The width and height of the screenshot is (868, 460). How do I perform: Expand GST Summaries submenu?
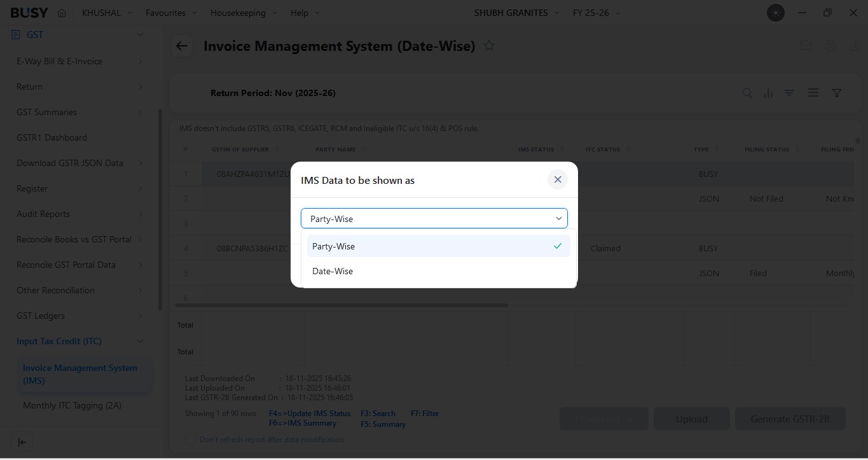click(79, 112)
